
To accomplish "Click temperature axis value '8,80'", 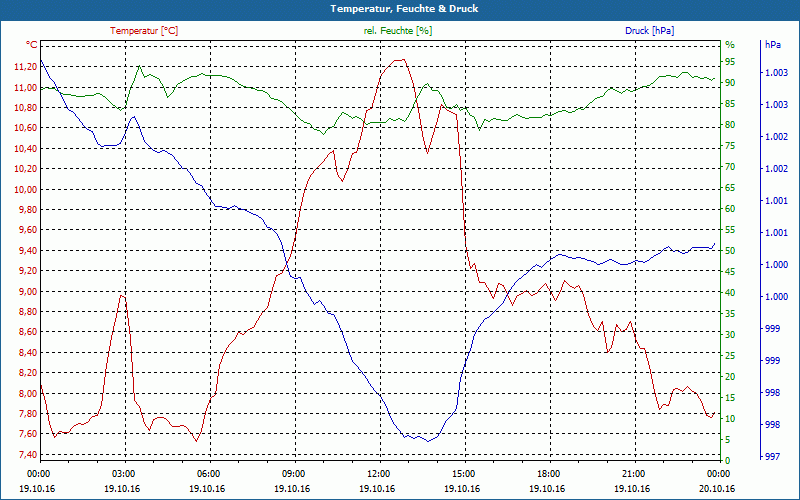I will [28, 312].
